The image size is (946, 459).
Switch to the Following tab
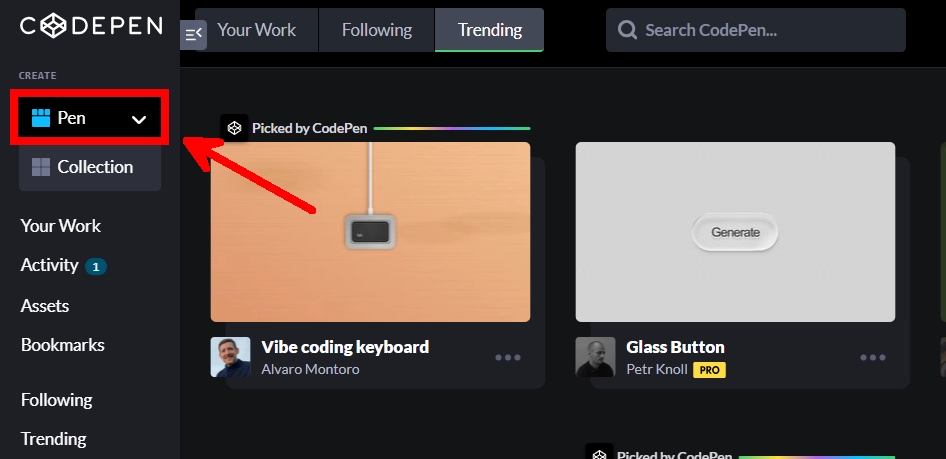coord(377,30)
